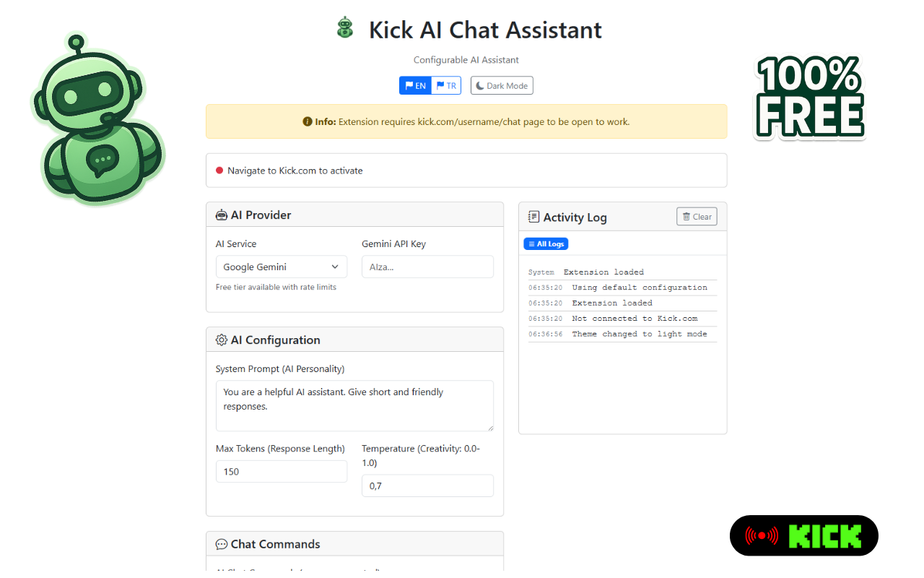Click the robot logo beside the title
Screen dimensions: 924x578
346,28
